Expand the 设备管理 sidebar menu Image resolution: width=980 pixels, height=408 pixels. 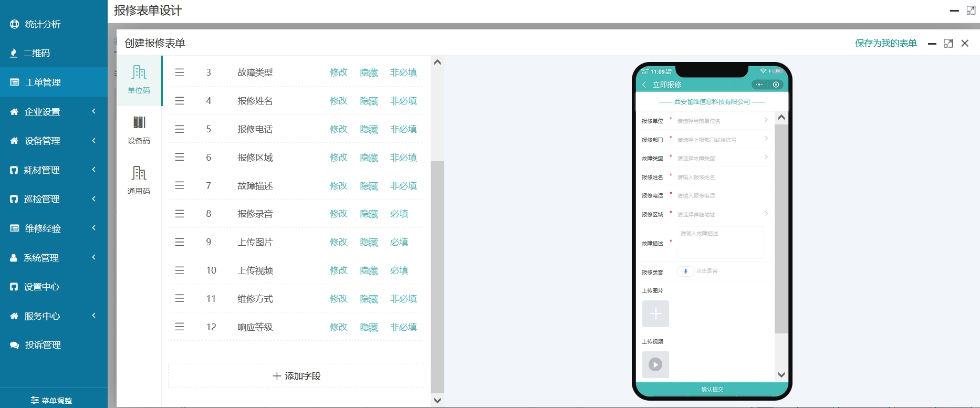tap(54, 141)
